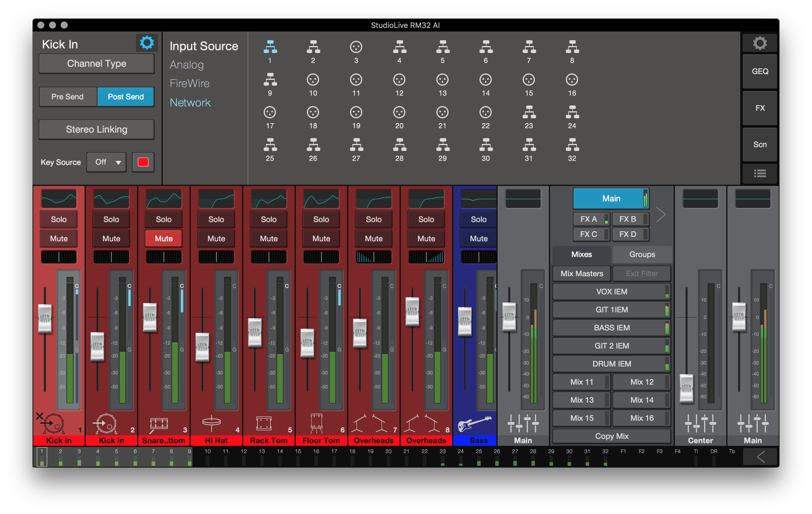
Task: Choose XLR input 10 icon
Action: point(313,80)
